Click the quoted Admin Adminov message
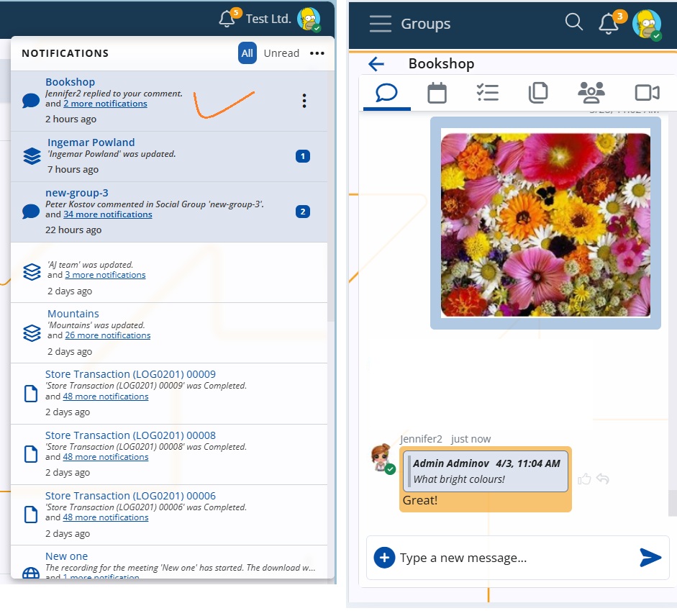Image resolution: width=677 pixels, height=616 pixels. [x=486, y=472]
